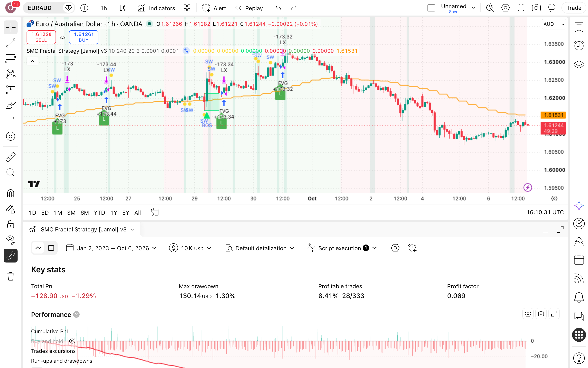
Task: Open the alerts clock panel
Action: click(x=579, y=46)
